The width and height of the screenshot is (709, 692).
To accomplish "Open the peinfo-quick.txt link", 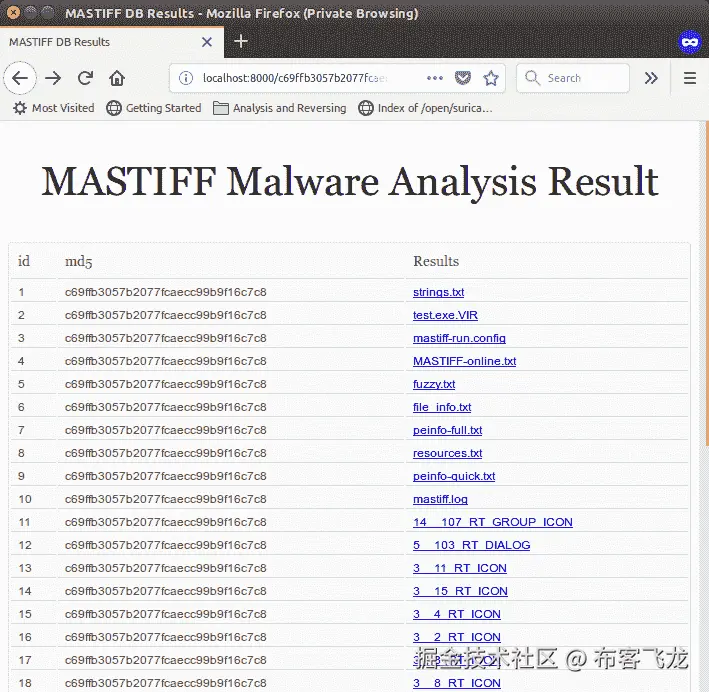I will tap(454, 476).
